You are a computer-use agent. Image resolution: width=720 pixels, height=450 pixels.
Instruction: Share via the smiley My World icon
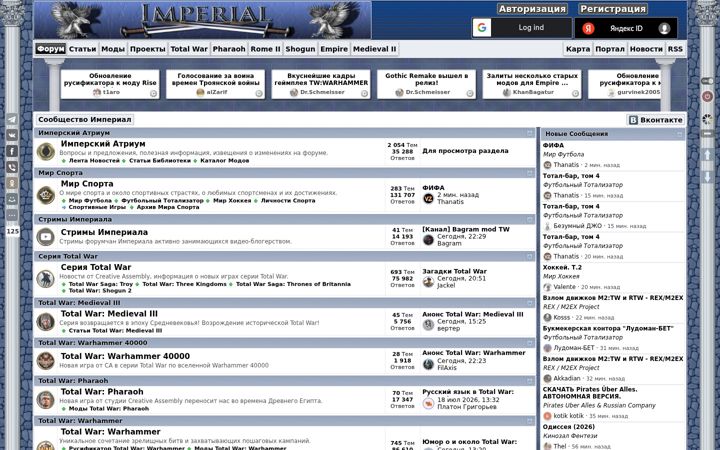(x=12, y=199)
